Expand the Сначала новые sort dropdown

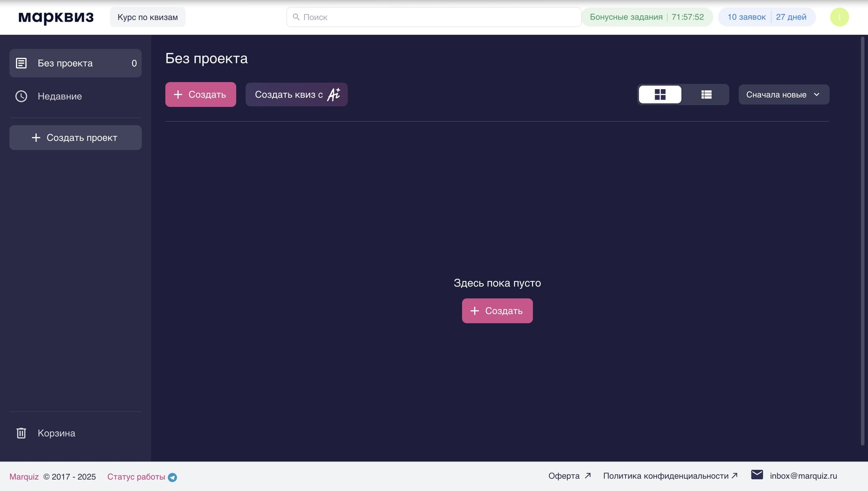coord(776,95)
